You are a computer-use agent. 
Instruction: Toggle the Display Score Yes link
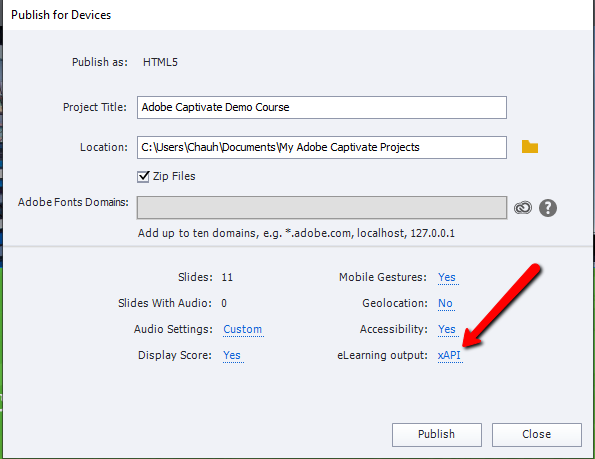[x=232, y=355]
